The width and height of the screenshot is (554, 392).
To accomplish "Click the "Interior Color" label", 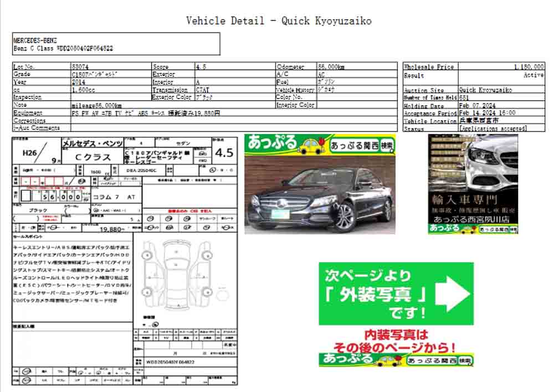I will [x=295, y=105].
